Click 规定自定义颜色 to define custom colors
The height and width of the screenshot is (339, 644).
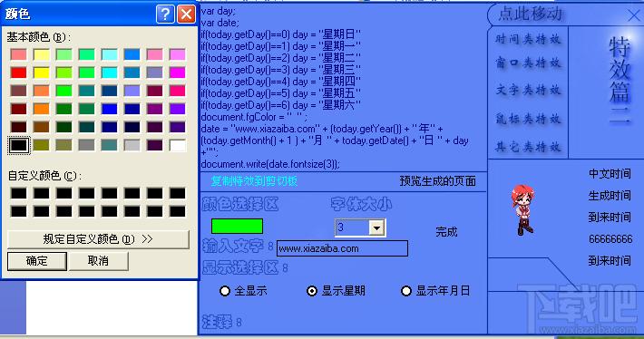98,239
